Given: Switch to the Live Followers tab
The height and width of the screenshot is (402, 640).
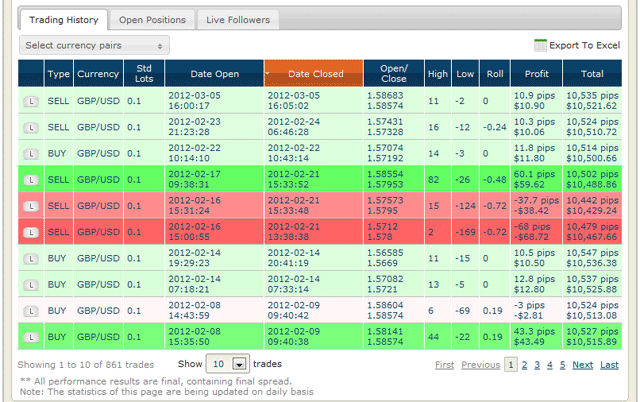Looking at the screenshot, I should pos(238,20).
